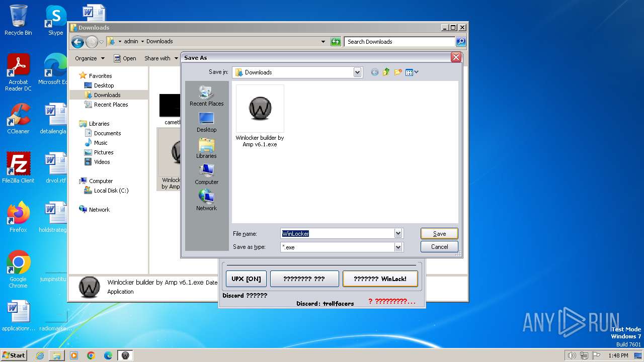Screen dimensions: 644x362
Task: Select CCleaner desktop icon
Action: tap(18, 118)
